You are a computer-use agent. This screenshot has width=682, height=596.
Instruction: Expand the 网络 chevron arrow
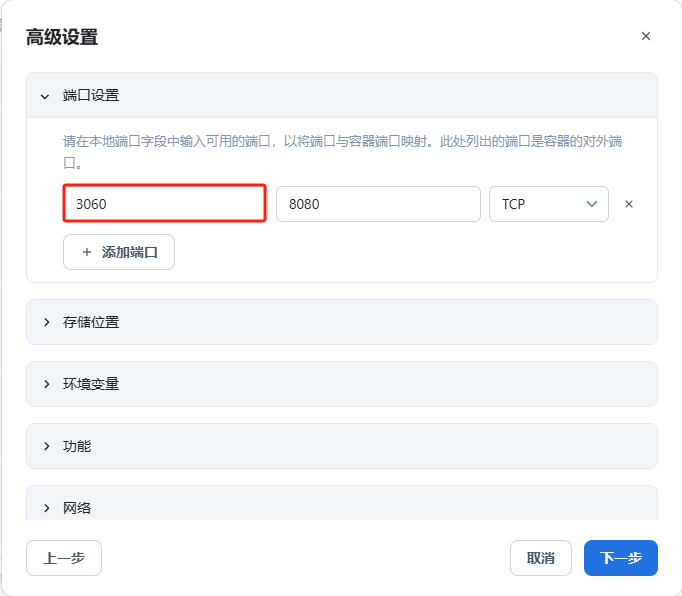click(x=47, y=508)
